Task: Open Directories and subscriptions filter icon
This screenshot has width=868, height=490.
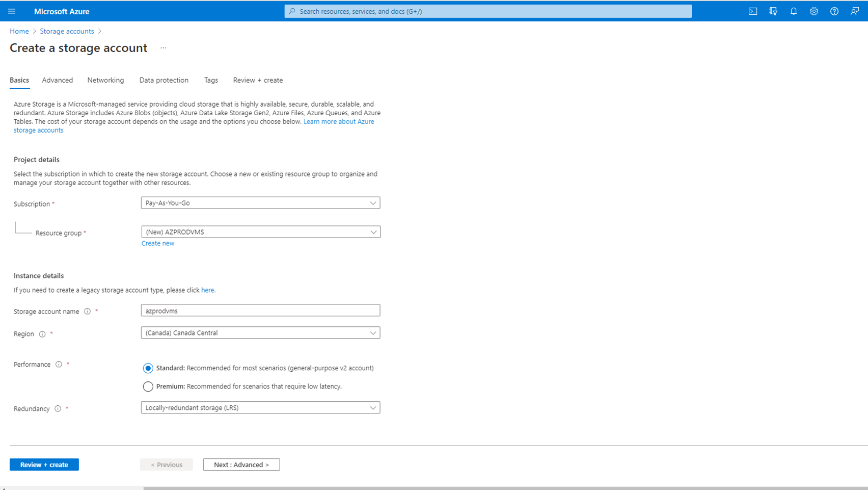Action: tap(773, 11)
